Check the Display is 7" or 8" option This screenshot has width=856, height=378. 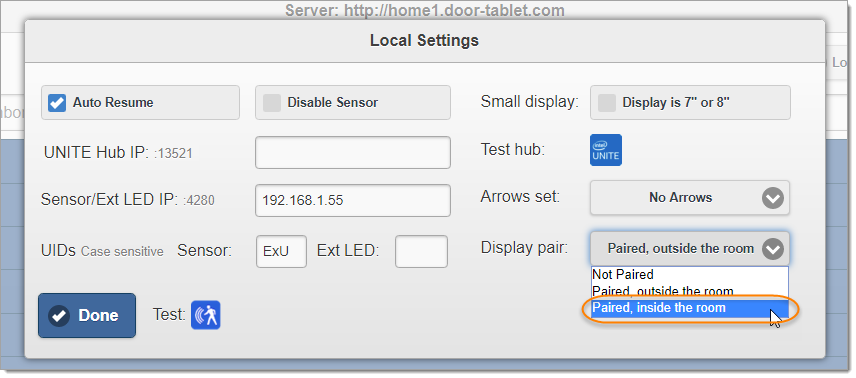pyautogui.click(x=607, y=103)
